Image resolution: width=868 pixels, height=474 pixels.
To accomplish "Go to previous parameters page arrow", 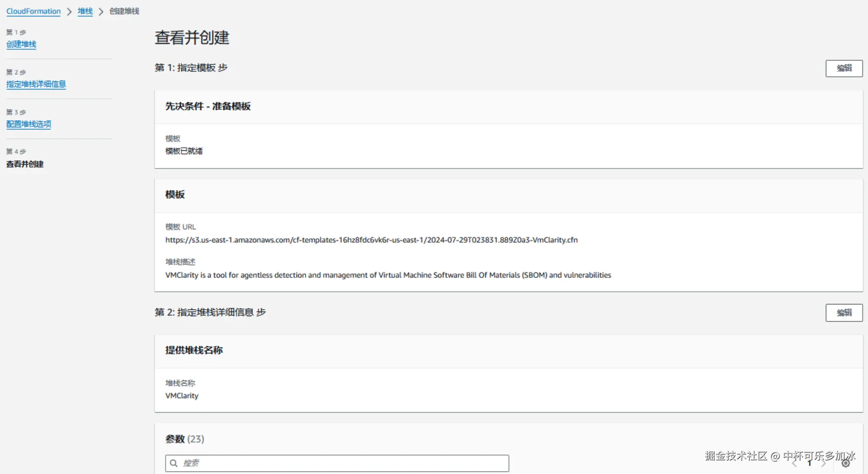I will pyautogui.click(x=794, y=463).
